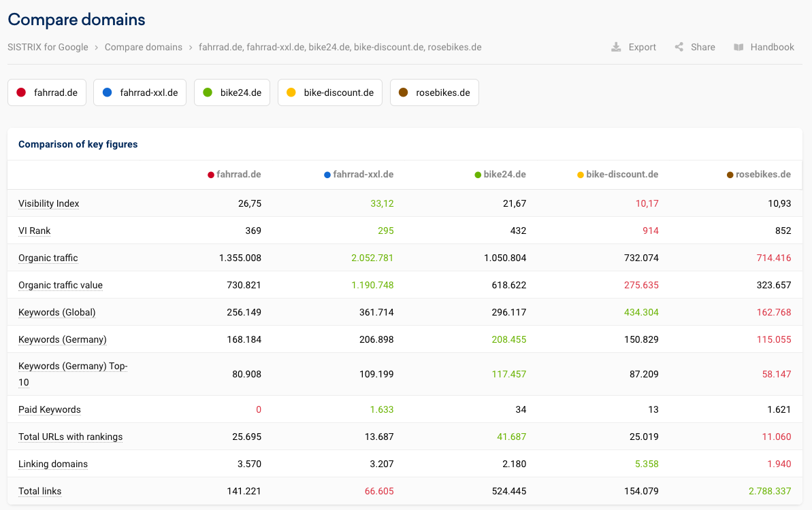Click the VI Rank row label

coord(34,231)
